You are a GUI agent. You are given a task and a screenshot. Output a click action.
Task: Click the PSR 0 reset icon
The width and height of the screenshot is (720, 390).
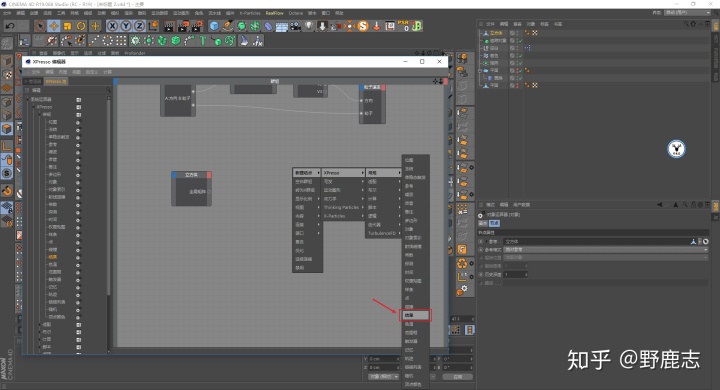coord(403,26)
